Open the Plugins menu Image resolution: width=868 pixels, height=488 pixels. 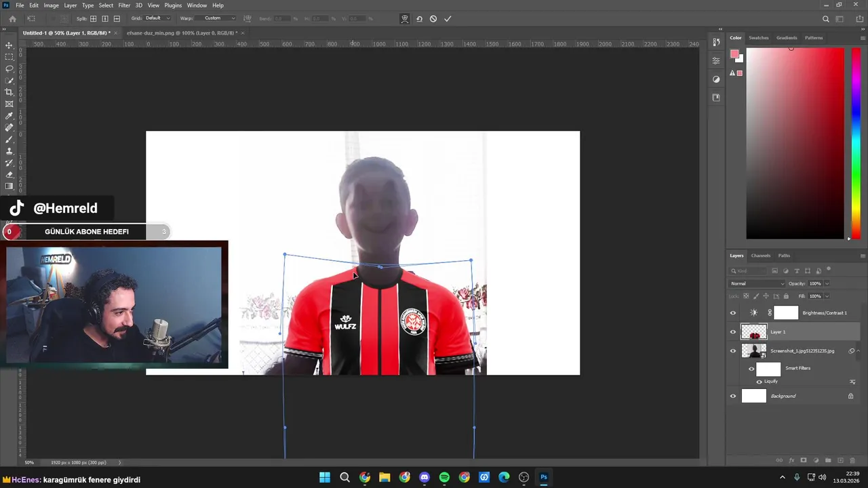(x=173, y=5)
